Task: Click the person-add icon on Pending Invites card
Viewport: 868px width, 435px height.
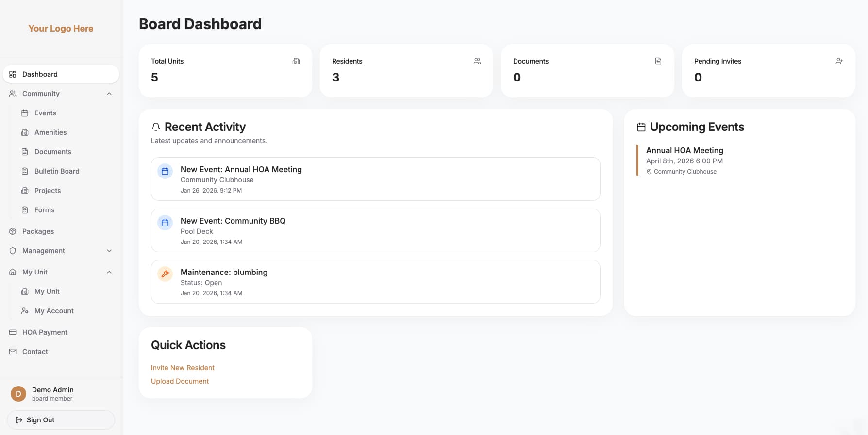Action: (x=839, y=61)
